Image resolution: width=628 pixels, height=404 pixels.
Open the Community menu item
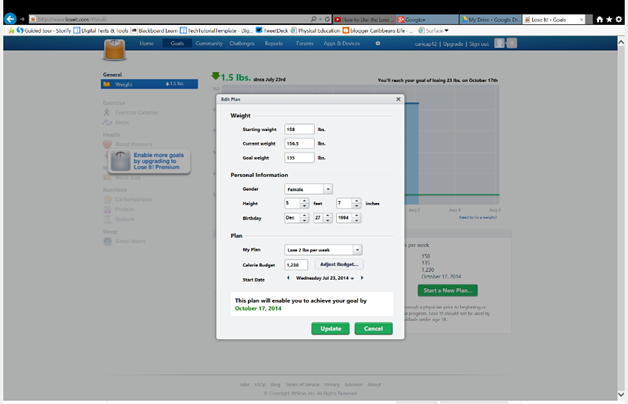point(209,43)
